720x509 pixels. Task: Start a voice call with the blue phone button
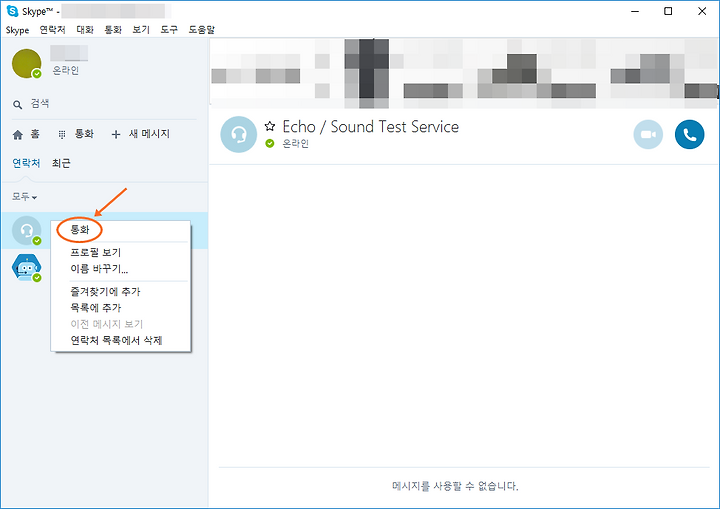[x=689, y=135]
